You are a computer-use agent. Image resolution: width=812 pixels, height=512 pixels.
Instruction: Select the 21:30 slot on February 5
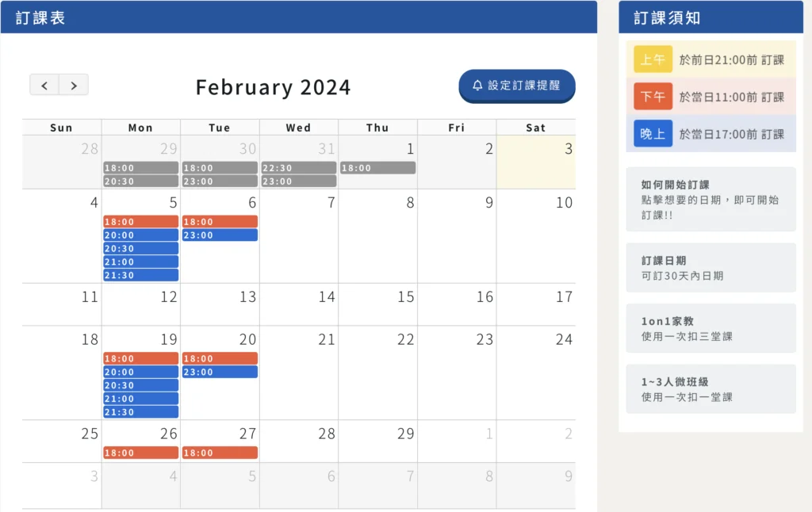140,275
